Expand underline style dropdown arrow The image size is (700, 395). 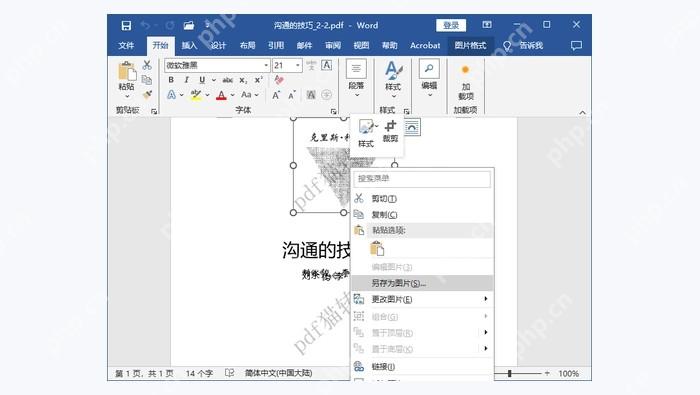[x=213, y=80]
